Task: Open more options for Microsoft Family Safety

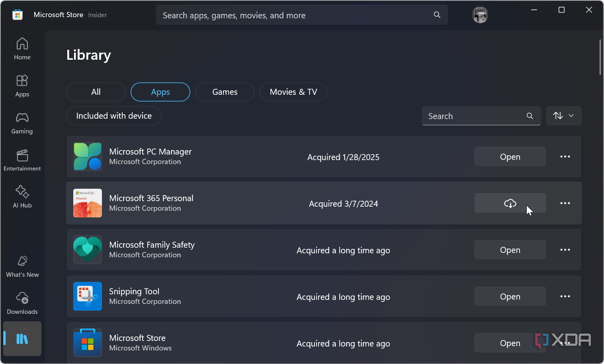Action: [565, 250]
